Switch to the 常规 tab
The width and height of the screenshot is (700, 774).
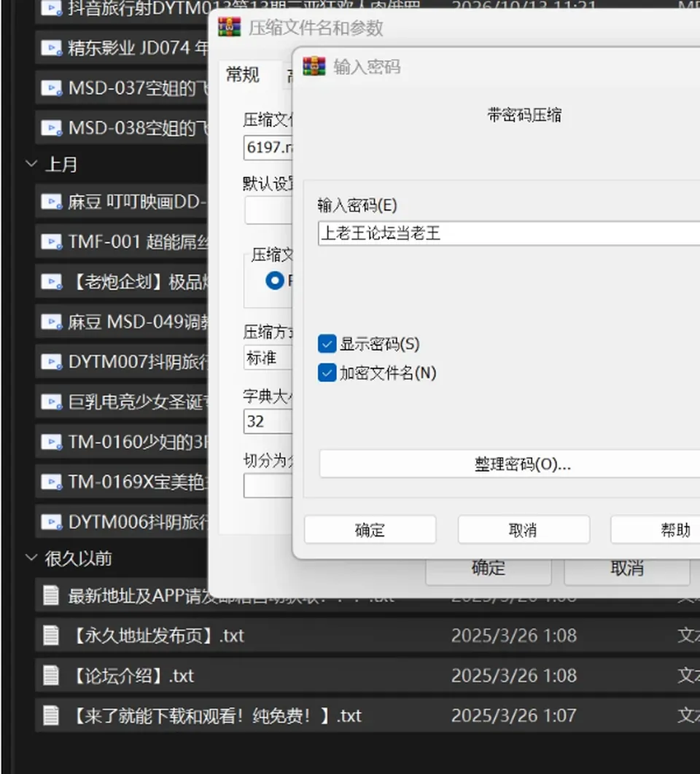[243, 75]
